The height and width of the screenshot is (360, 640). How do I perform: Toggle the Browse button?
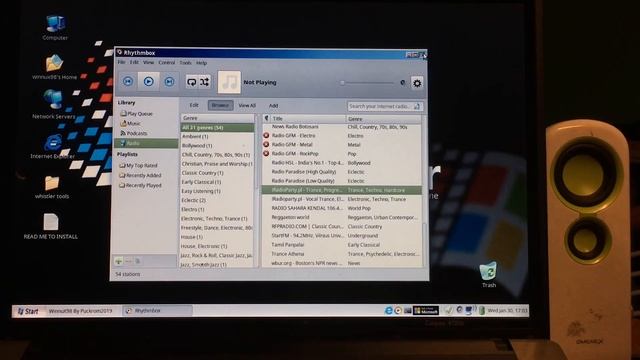(220, 105)
